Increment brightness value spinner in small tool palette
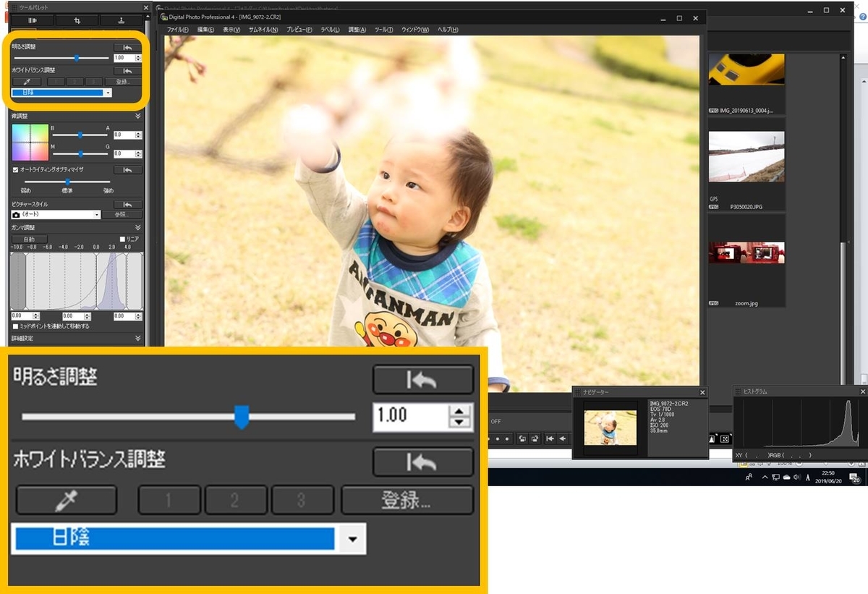Image resolution: width=868 pixels, height=594 pixels. 138,56
